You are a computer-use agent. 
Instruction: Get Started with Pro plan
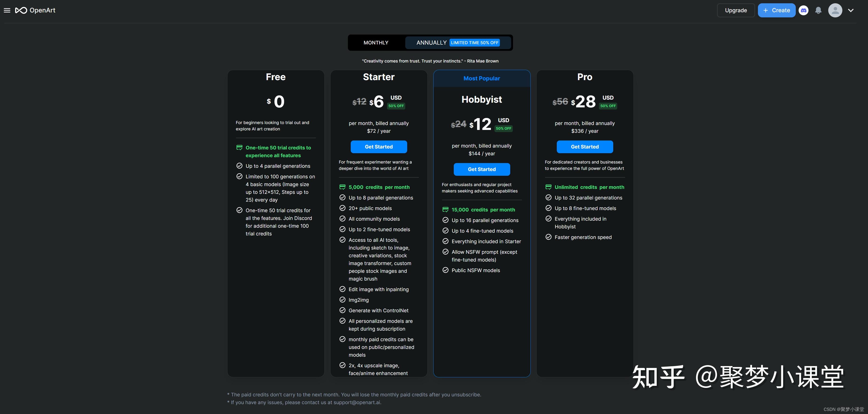tap(584, 147)
